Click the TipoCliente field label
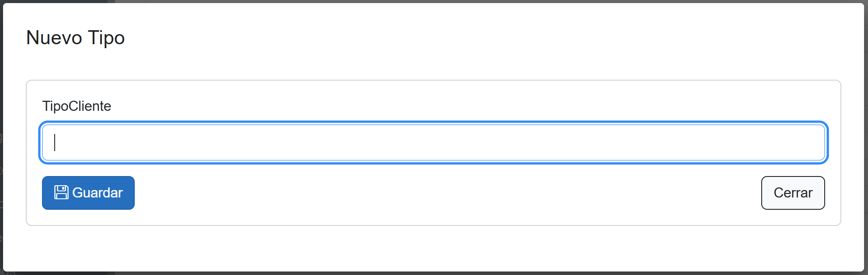Viewport: 868px width, 275px height. [x=77, y=106]
